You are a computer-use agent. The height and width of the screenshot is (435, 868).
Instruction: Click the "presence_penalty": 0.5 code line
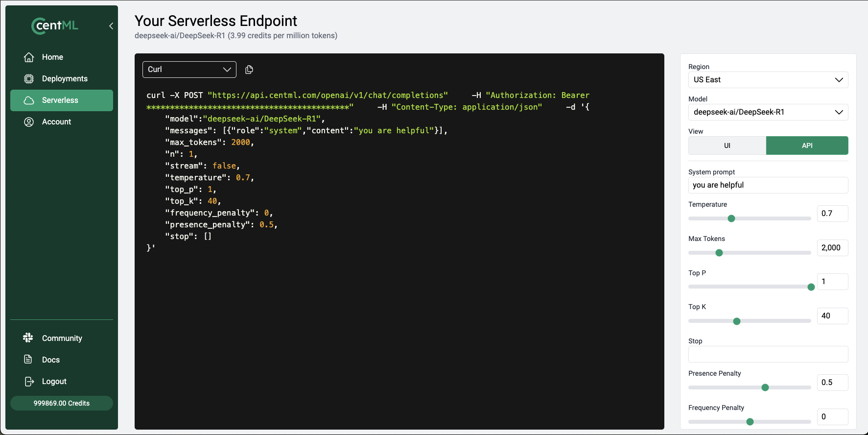pyautogui.click(x=221, y=225)
